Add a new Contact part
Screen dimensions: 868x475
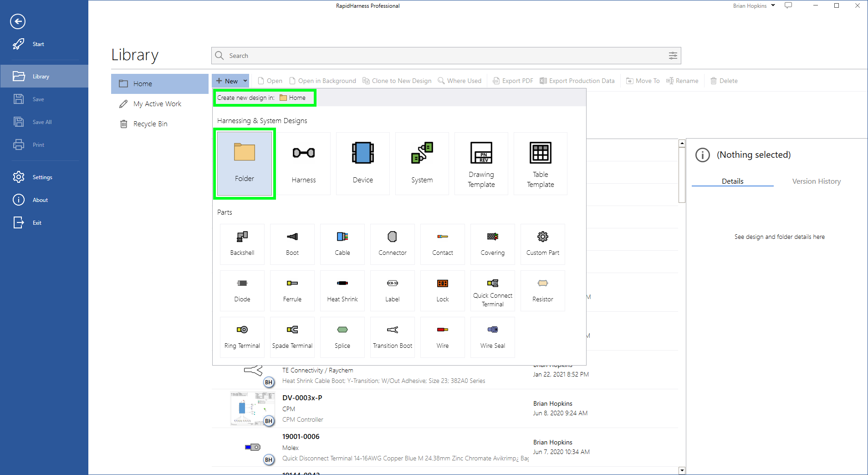[443, 244]
